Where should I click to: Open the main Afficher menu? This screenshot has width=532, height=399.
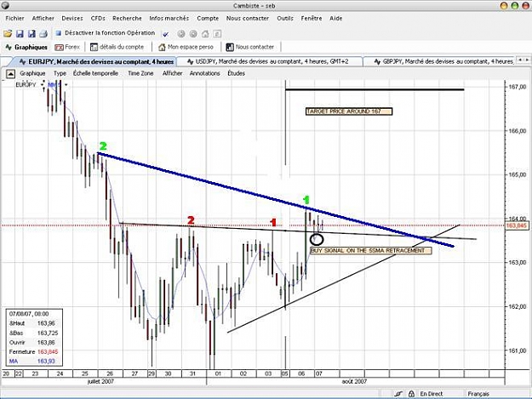[43, 19]
